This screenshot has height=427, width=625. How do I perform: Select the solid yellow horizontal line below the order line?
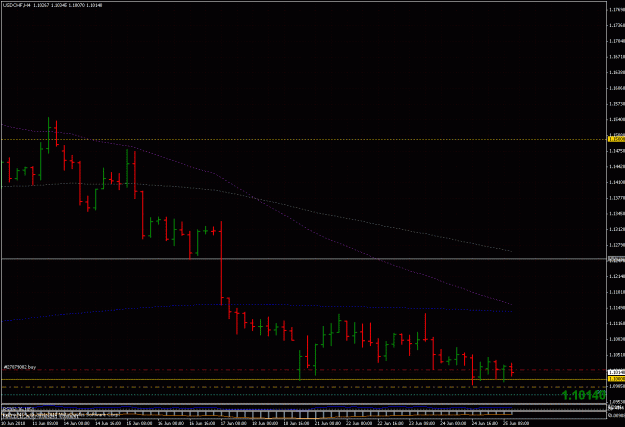click(x=303, y=379)
